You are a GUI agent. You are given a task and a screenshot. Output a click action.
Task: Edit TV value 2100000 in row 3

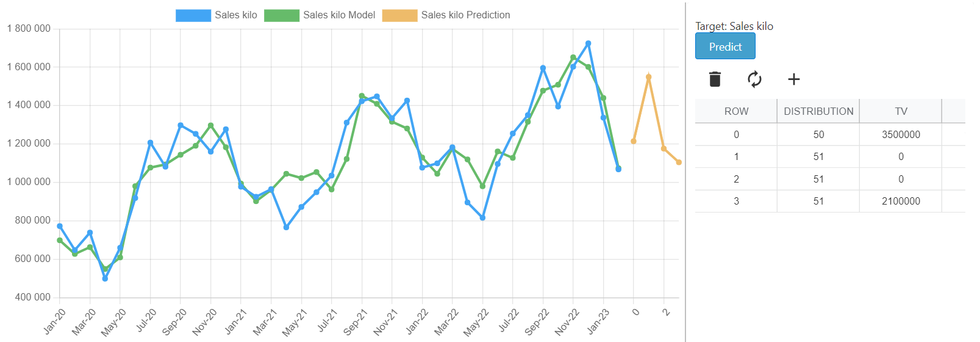901,201
